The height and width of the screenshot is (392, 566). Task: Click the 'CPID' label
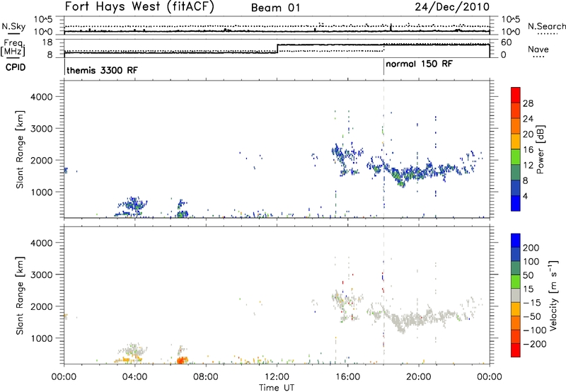point(16,67)
